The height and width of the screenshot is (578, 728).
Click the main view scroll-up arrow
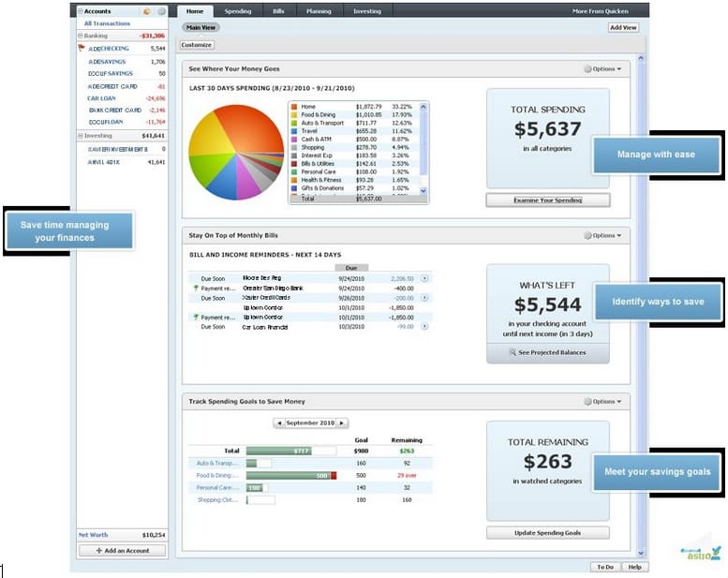tap(641, 58)
